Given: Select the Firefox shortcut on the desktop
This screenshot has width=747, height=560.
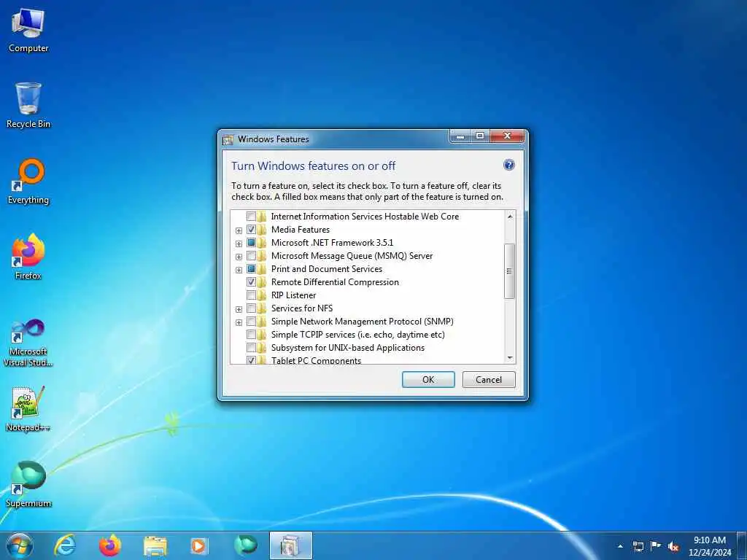Looking at the screenshot, I should tap(28, 257).
